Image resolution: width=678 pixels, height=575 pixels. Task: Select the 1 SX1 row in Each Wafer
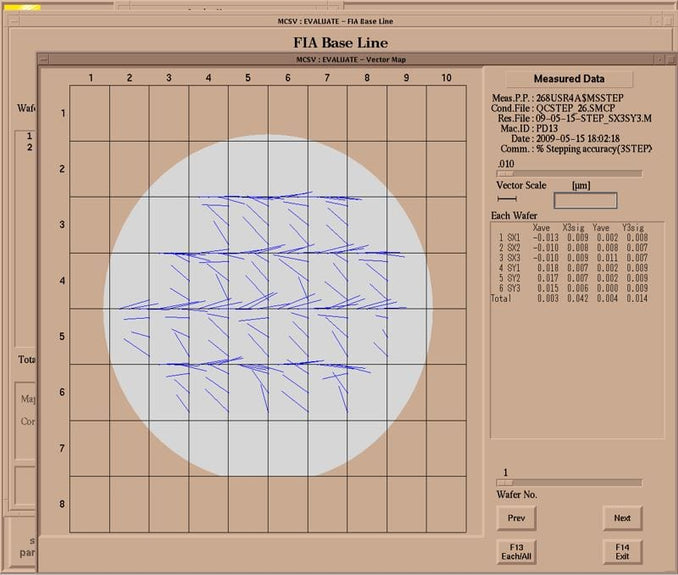(x=573, y=237)
